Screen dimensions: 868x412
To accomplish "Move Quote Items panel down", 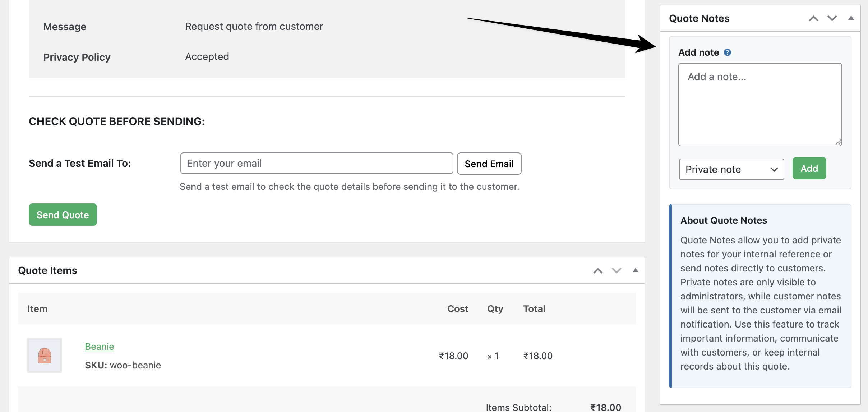I will pos(617,271).
